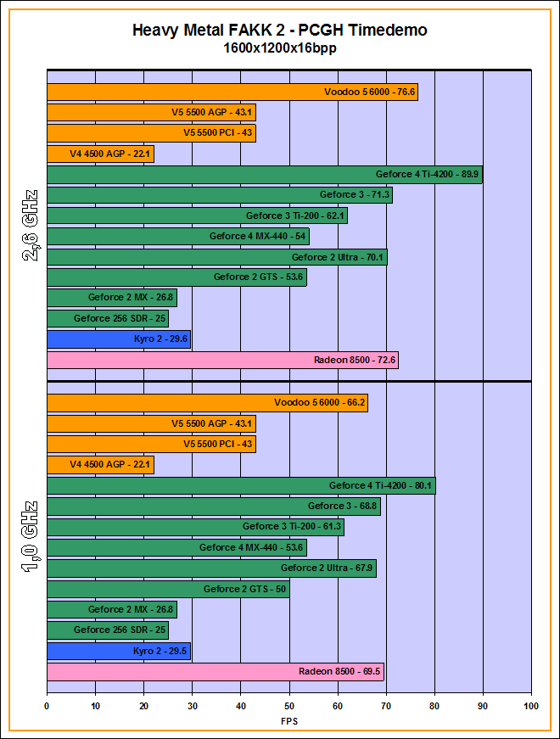Click the Geforce 4 MX-440 54 bar
Viewport: 560px width, 739px height.
tap(177, 237)
